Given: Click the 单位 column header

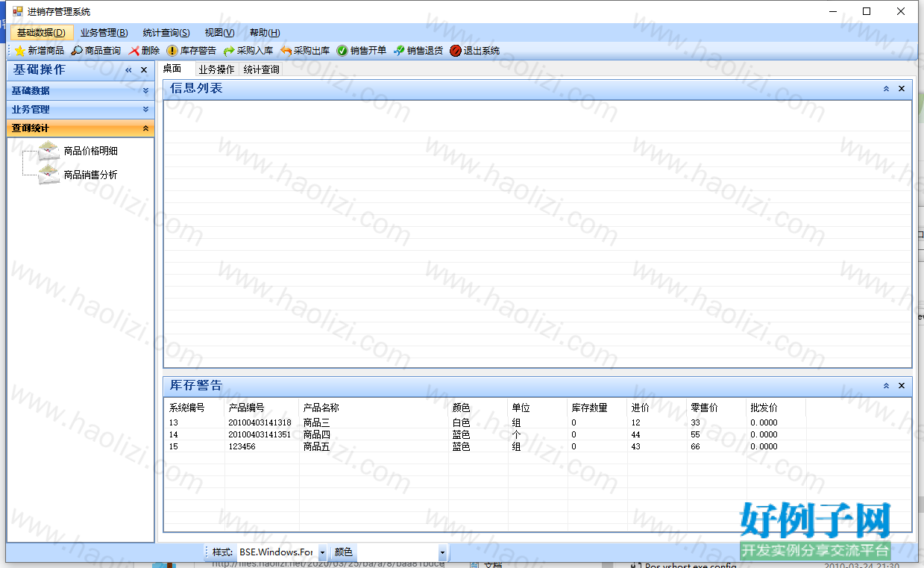Looking at the screenshot, I should coord(538,408).
